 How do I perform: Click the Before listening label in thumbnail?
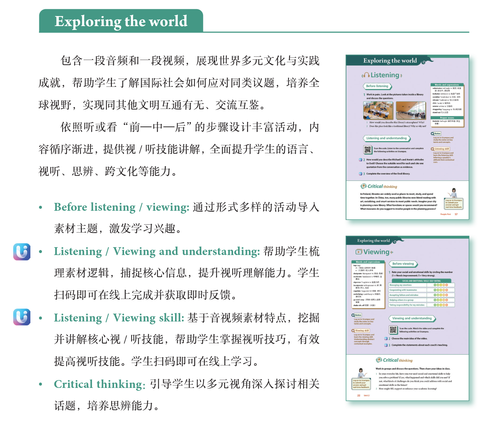pos(377,86)
